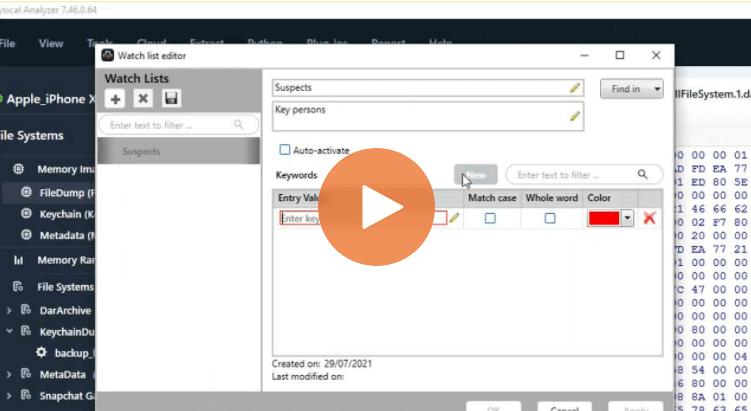
Task: Click the New keyword button
Action: click(x=476, y=175)
